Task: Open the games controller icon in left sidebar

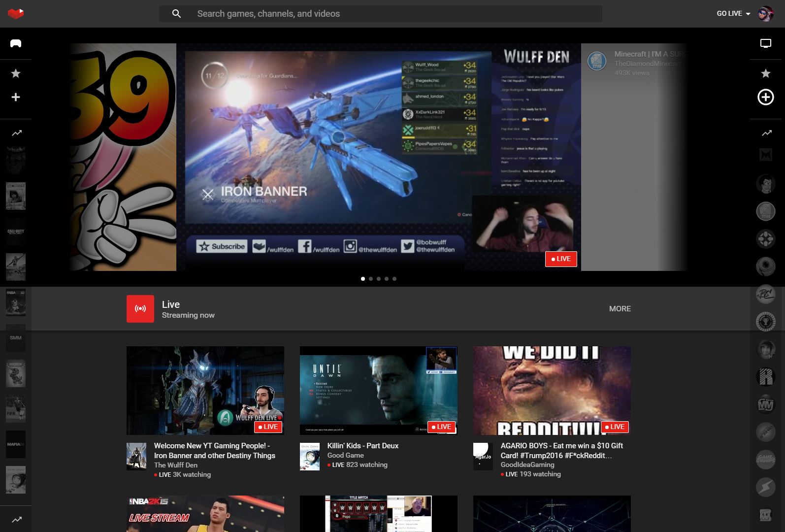Action: [x=16, y=43]
